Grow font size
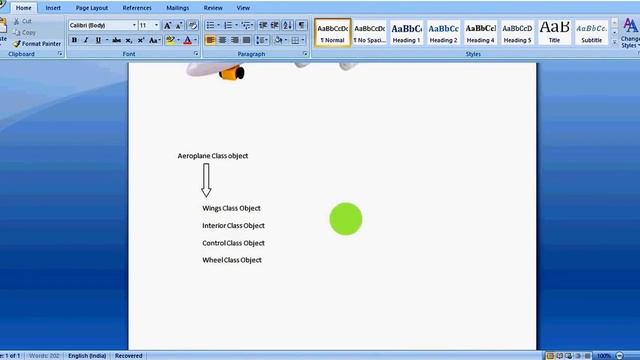This screenshot has height=360, width=640. pyautogui.click(x=167, y=25)
